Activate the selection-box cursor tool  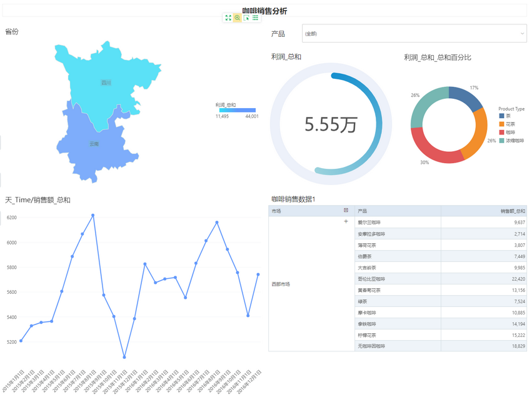point(246,18)
